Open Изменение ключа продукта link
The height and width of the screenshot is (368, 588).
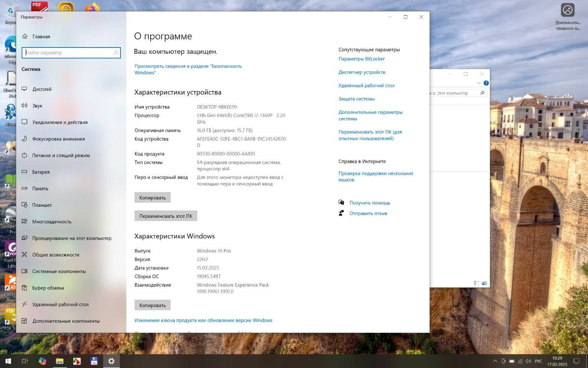(203, 320)
